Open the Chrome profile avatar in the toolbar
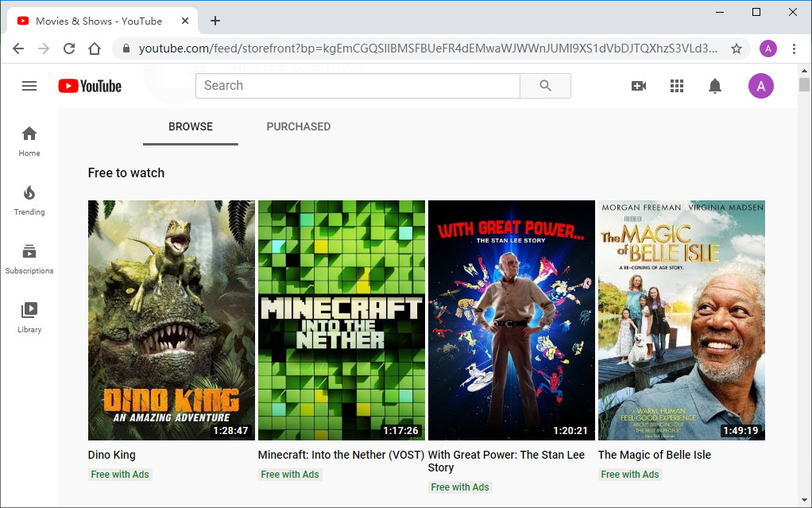Image resolution: width=812 pixels, height=508 pixels. [768, 48]
